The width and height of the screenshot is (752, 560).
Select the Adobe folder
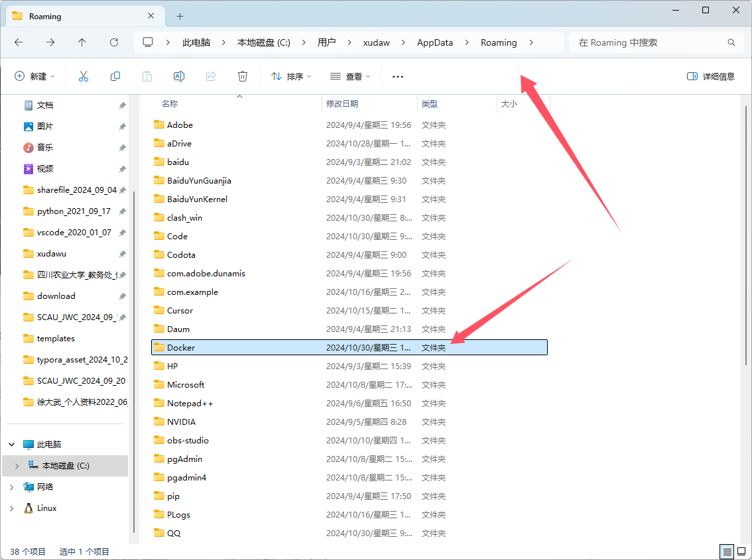pyautogui.click(x=349, y=125)
